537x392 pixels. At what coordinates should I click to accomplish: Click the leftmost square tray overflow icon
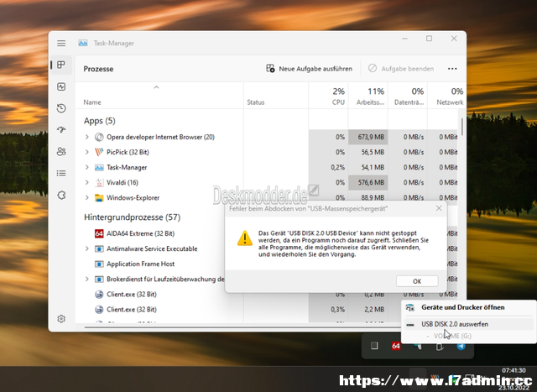[x=374, y=346]
